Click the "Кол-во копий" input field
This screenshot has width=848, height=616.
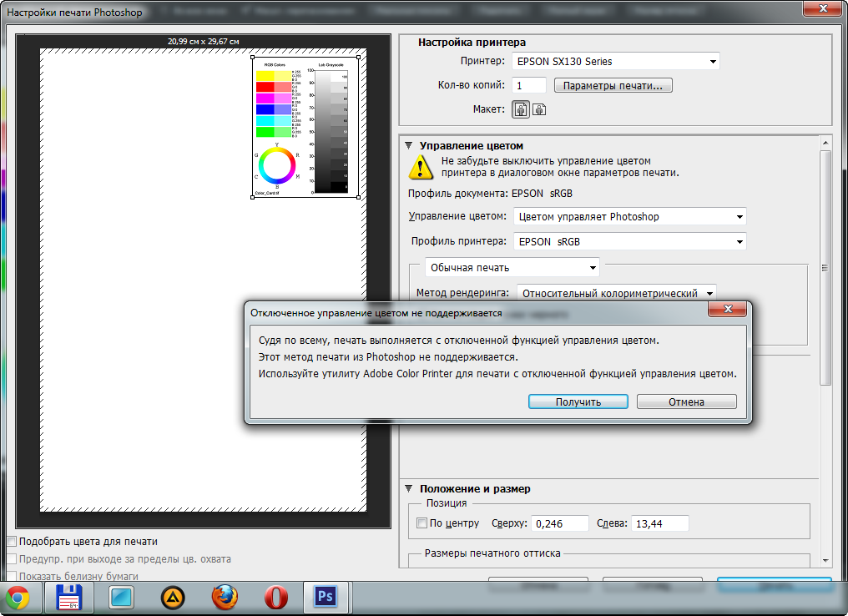pos(529,85)
